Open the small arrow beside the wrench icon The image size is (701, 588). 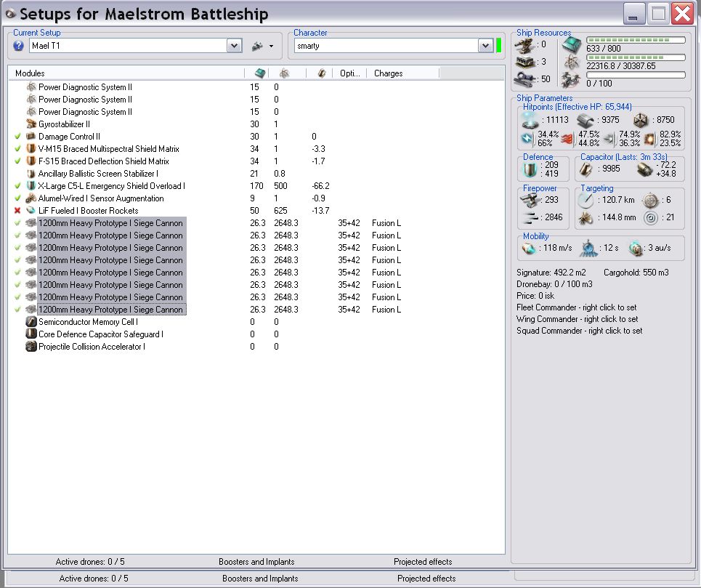coord(271,47)
